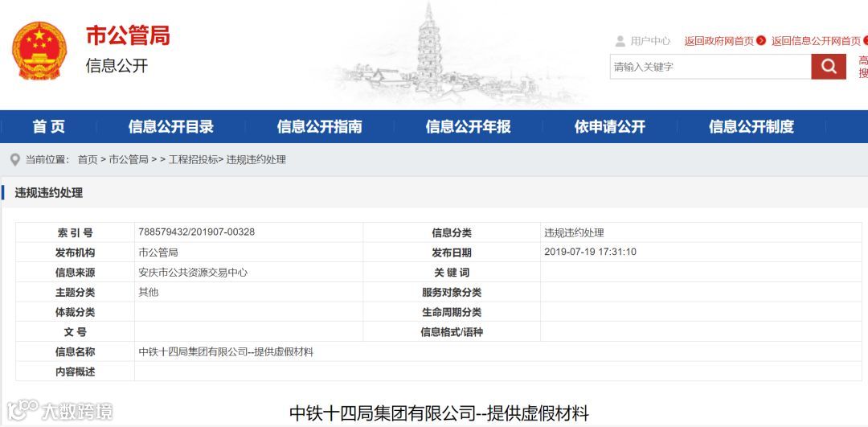
Task: Click breadcrumb link 工程招投标
Action: 193,160
